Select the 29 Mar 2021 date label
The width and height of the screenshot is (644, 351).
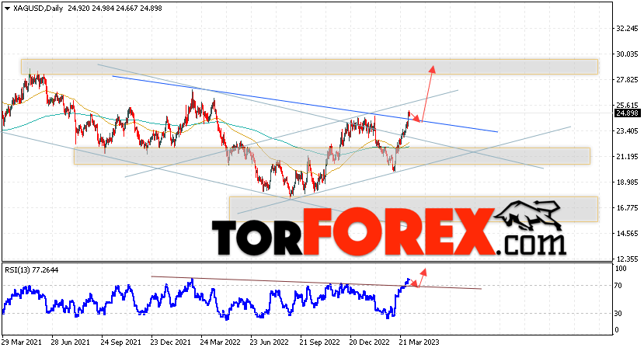20,342
